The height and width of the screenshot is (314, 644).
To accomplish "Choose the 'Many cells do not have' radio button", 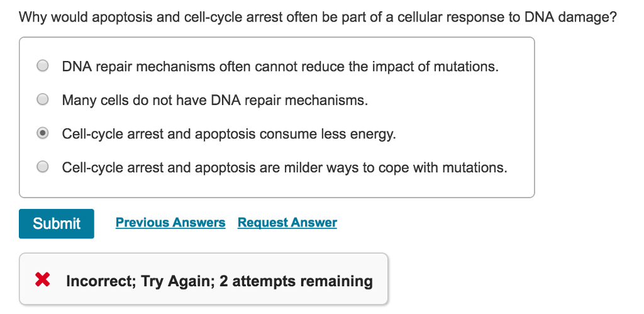I will [43, 99].
